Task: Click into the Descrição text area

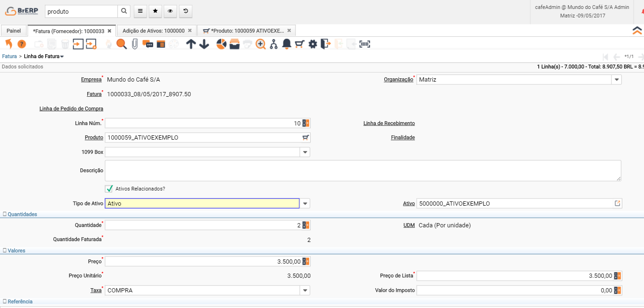Action: 363,171
